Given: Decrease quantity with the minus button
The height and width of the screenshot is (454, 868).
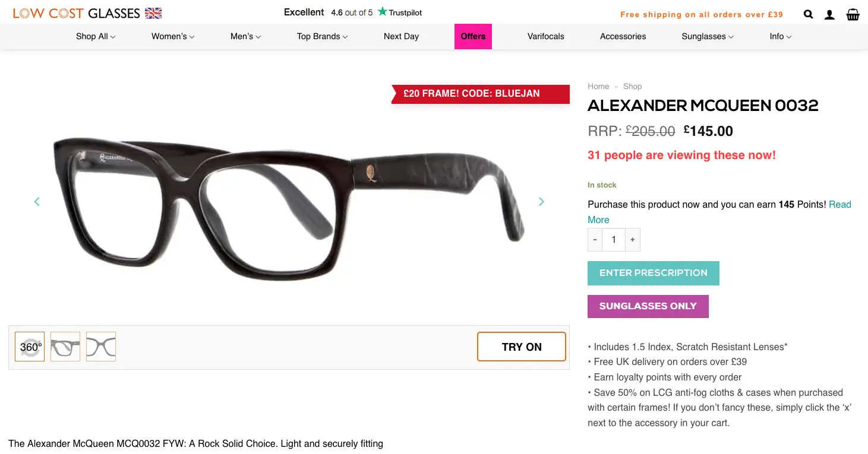Looking at the screenshot, I should pos(595,240).
